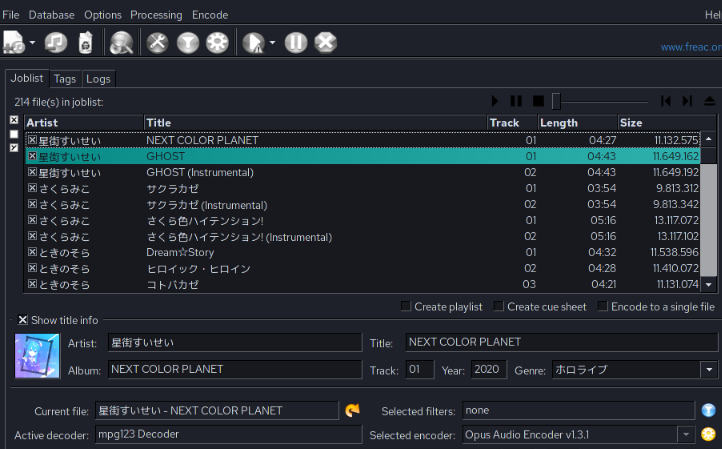Uncheck サクラカゼ track 01 checkbox
The width and height of the screenshot is (722, 449).
[x=32, y=188]
